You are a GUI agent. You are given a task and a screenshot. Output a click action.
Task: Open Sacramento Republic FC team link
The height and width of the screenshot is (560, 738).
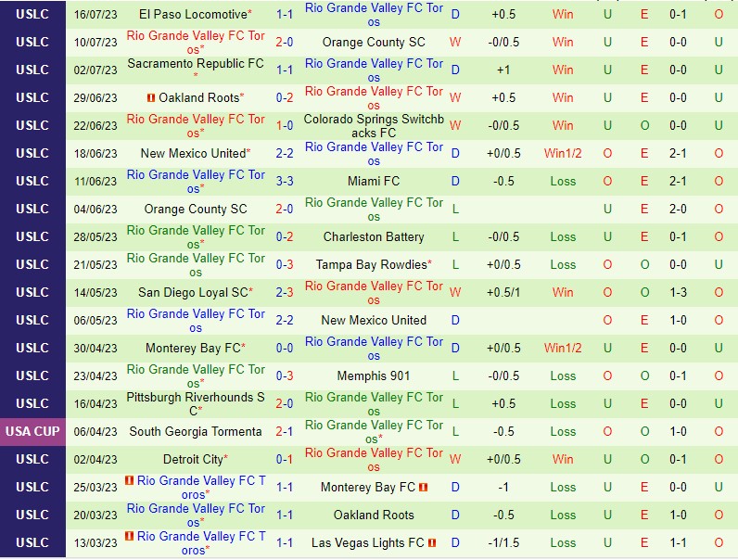(196, 64)
